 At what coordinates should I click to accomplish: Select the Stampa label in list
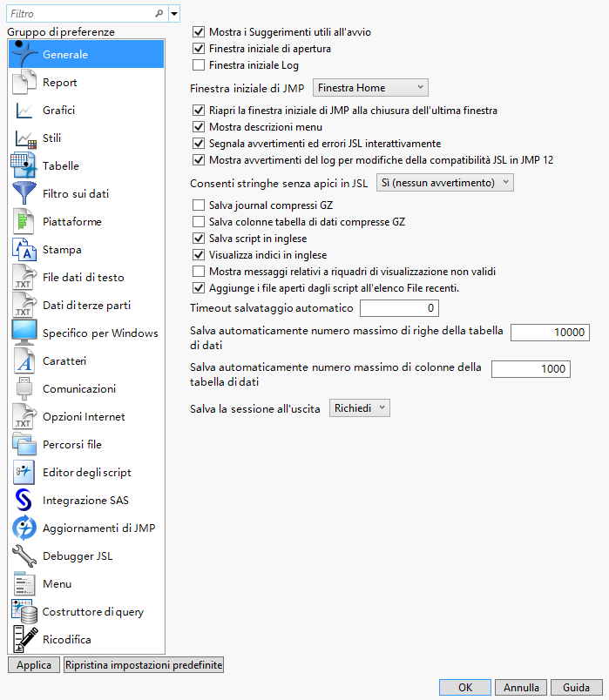[x=62, y=250]
